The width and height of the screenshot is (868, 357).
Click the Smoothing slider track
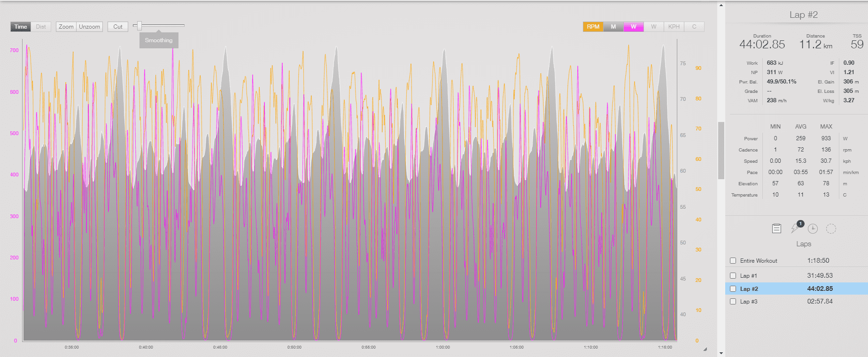click(x=164, y=25)
